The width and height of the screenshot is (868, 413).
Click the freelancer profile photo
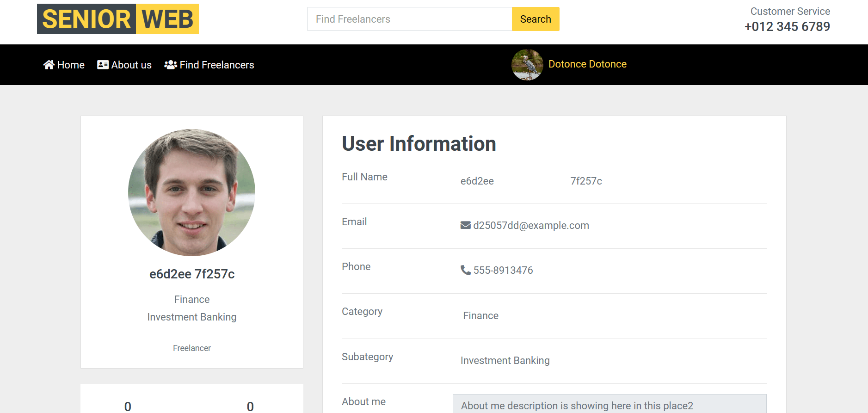click(191, 192)
